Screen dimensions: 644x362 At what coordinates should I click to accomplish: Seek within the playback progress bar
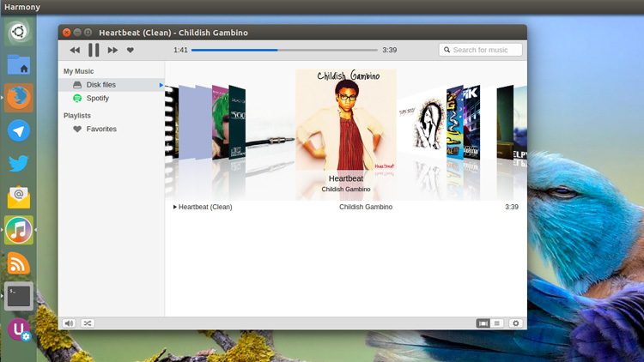[284, 50]
